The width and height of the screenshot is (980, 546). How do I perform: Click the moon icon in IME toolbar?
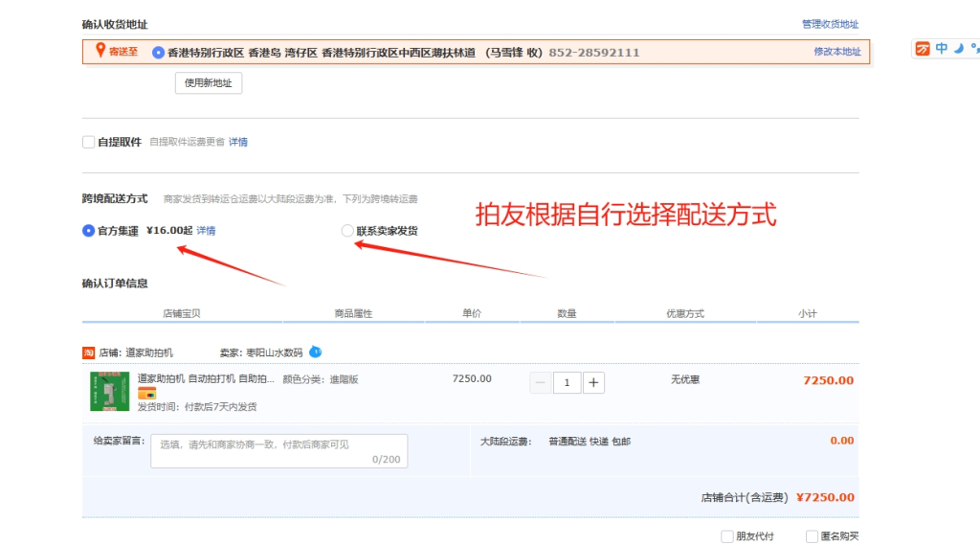click(x=959, y=49)
